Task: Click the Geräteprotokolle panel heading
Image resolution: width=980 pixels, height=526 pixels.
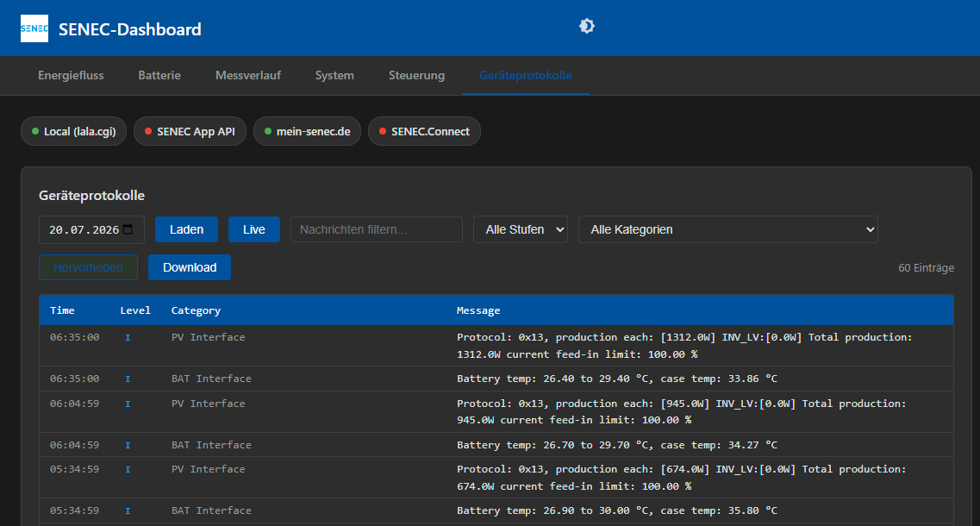Action: pyautogui.click(x=92, y=196)
